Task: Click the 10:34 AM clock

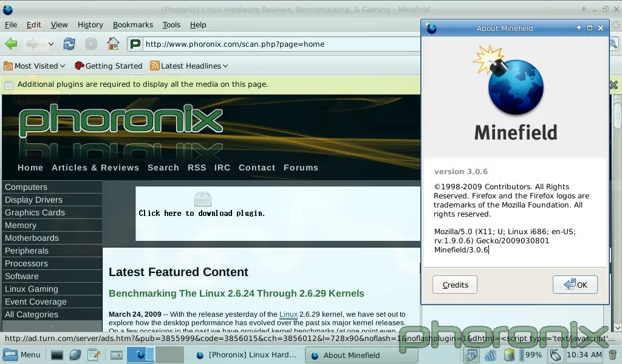Action: (584, 355)
